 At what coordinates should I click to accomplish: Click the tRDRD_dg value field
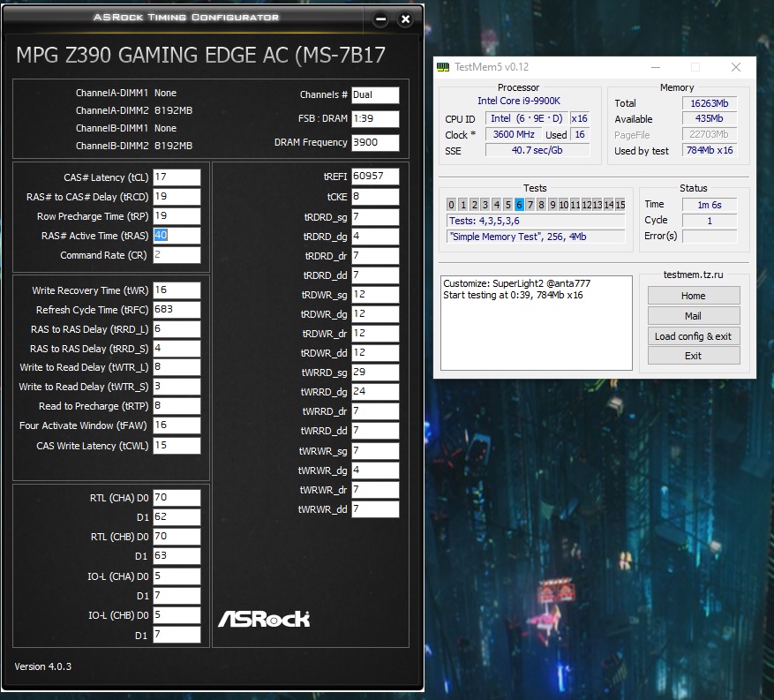tap(375, 237)
